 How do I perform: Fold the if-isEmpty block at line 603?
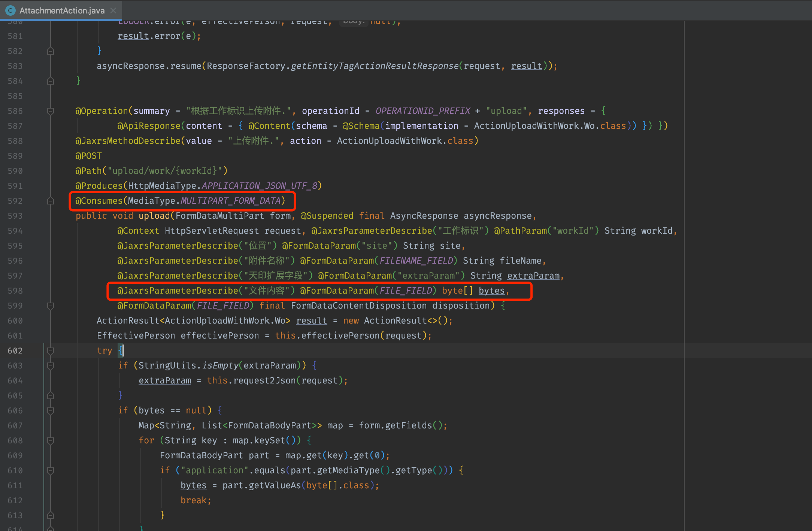tap(51, 366)
